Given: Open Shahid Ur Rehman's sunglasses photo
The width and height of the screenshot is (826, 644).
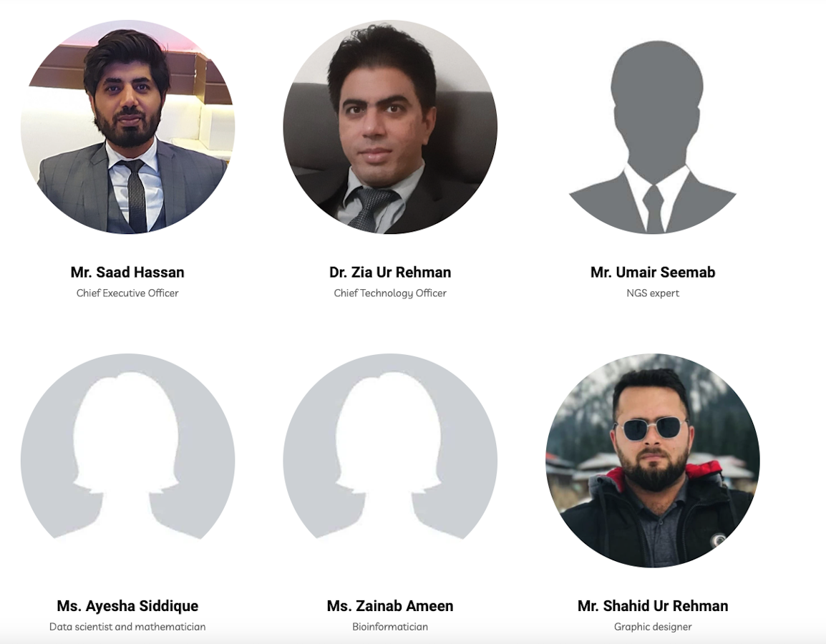Looking at the screenshot, I should (653, 460).
